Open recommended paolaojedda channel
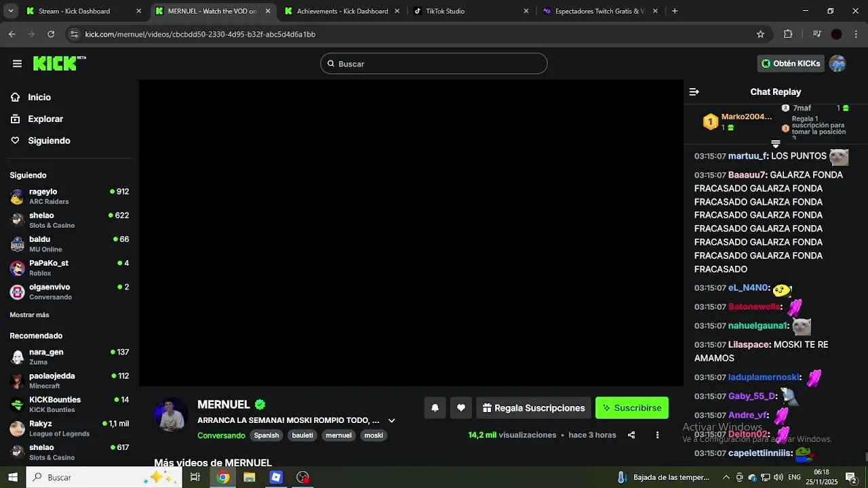 [x=69, y=380]
